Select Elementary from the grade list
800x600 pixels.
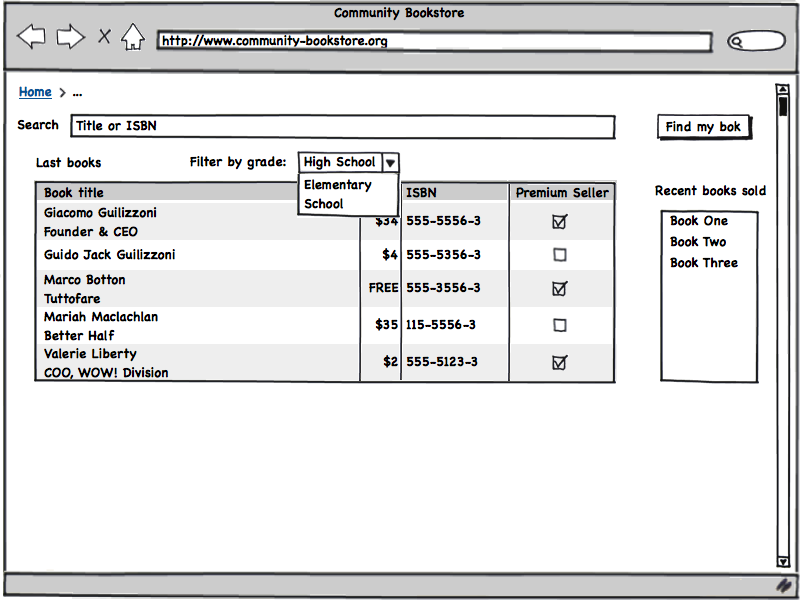click(337, 185)
